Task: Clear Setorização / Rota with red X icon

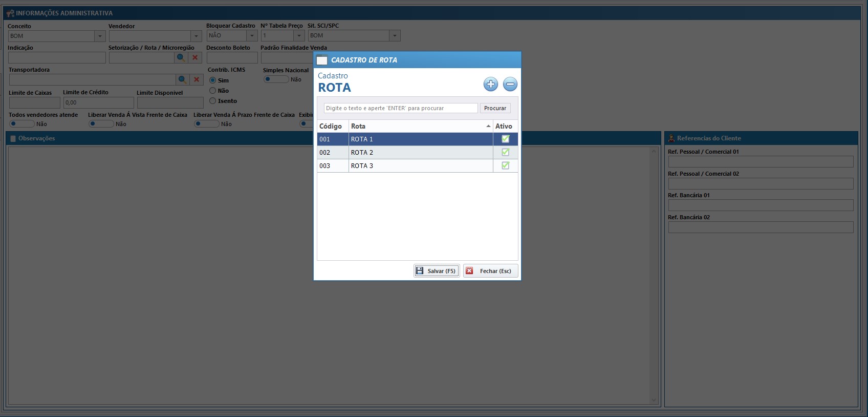Action: pos(195,58)
